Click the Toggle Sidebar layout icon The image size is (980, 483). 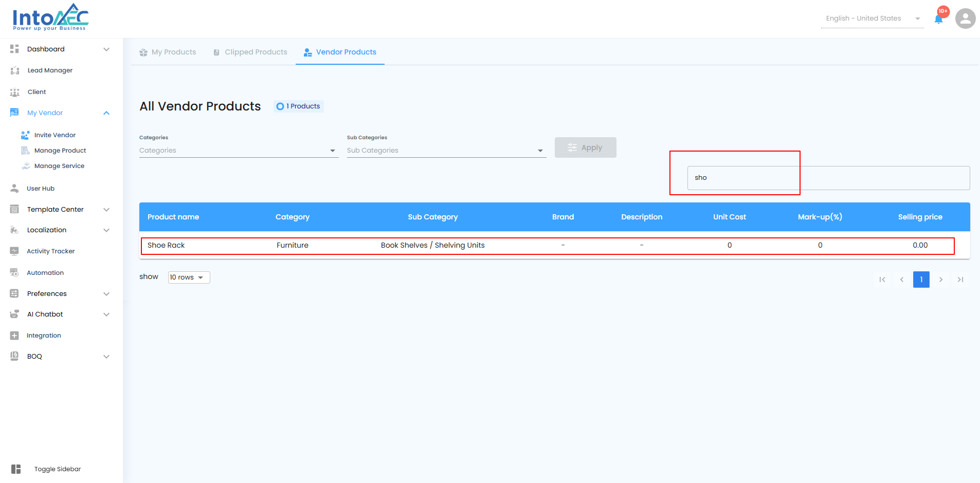[16, 469]
